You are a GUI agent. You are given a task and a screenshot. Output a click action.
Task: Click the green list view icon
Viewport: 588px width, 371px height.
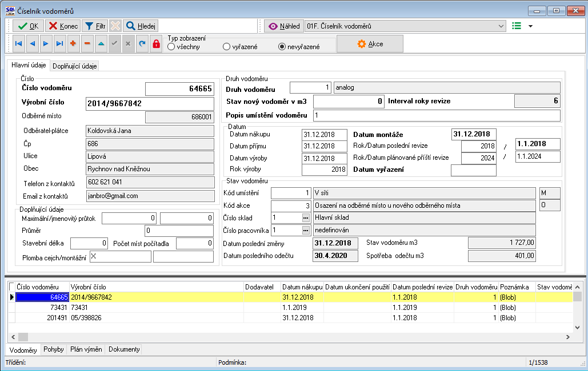(x=517, y=26)
